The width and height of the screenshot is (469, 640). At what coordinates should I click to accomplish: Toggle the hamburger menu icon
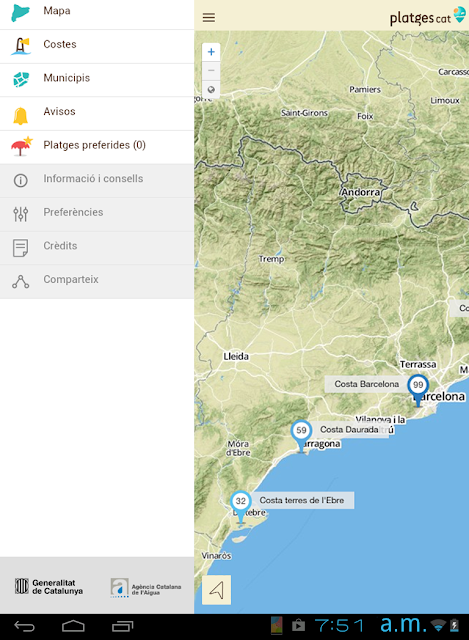coord(209,18)
